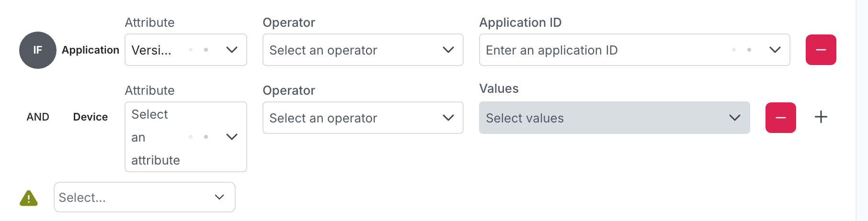Open the Application row operator dropdown
868x221 pixels.
coord(354,50)
